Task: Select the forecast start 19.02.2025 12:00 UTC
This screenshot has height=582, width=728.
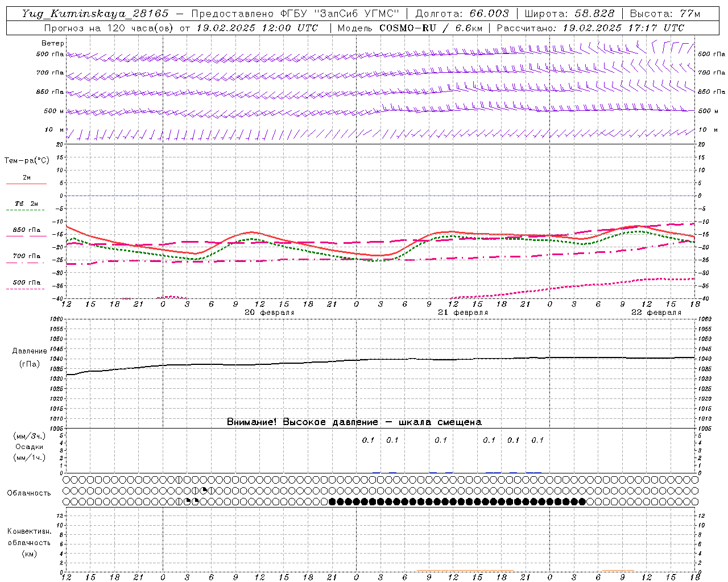Action: (x=257, y=28)
